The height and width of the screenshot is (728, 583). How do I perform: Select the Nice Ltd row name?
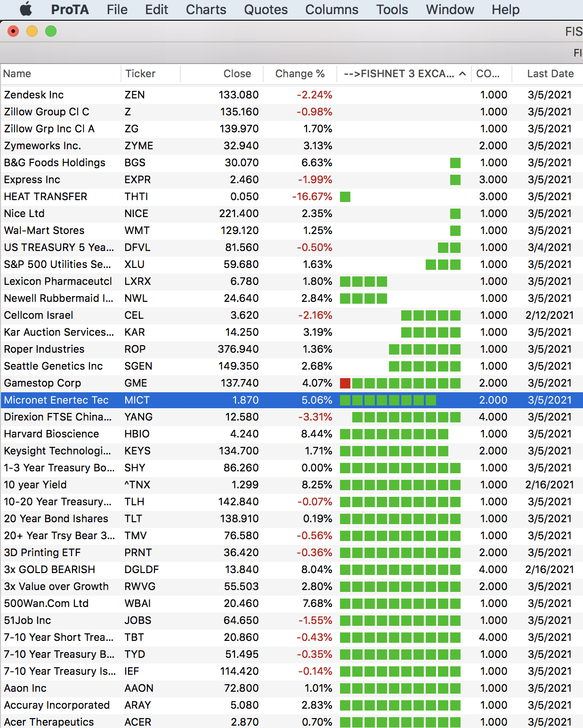(24, 213)
